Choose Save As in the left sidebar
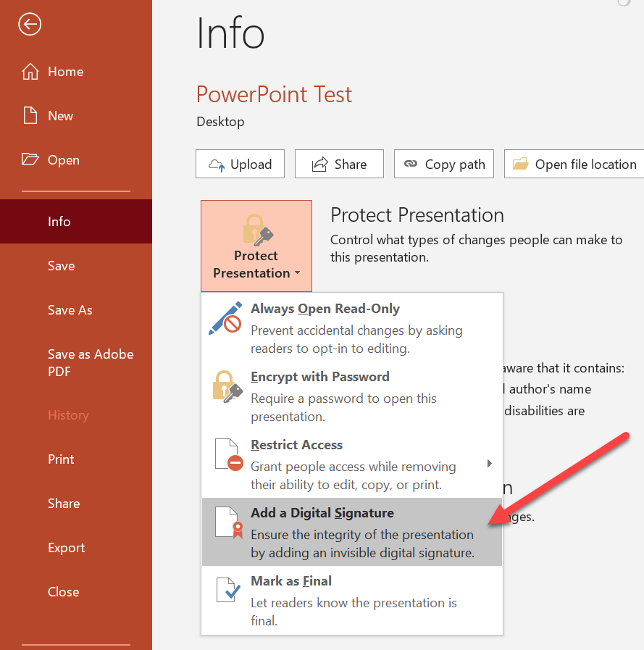 coord(70,310)
